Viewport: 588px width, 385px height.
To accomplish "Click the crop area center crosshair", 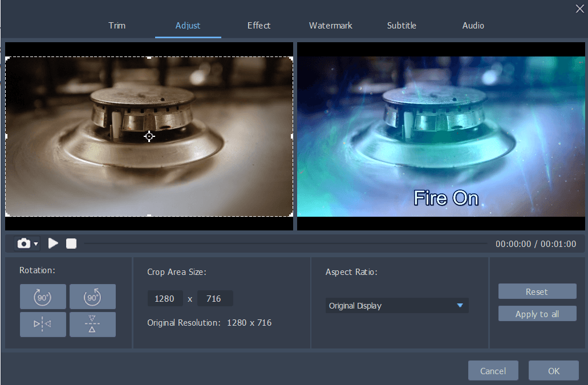I will click(x=149, y=136).
